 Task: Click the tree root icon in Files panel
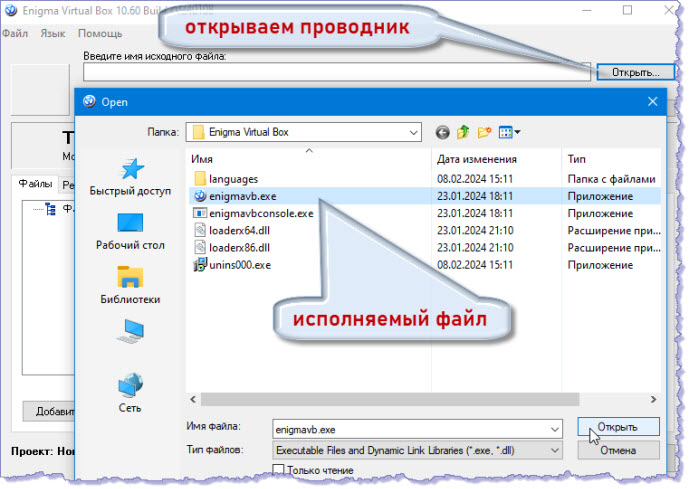click(x=50, y=209)
